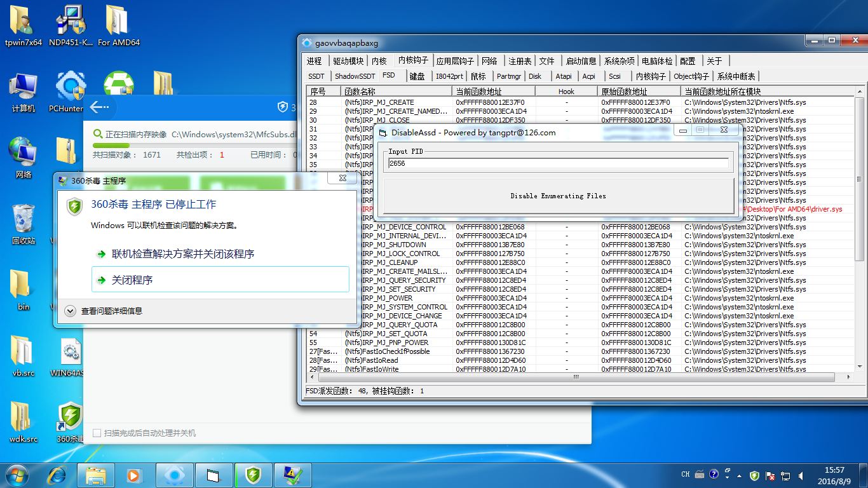Open the 回收站 recycle bin
The image size is (868, 488).
click(x=24, y=225)
